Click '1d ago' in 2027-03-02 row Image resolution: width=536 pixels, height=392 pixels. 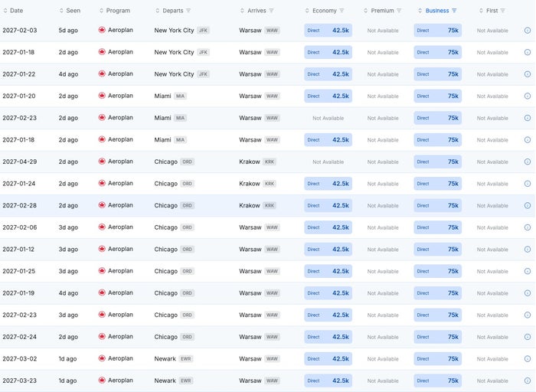67,358
